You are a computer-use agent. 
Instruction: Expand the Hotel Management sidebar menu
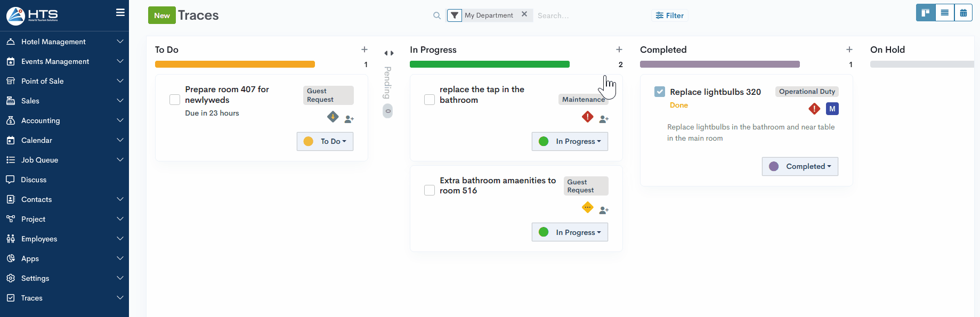click(64, 42)
